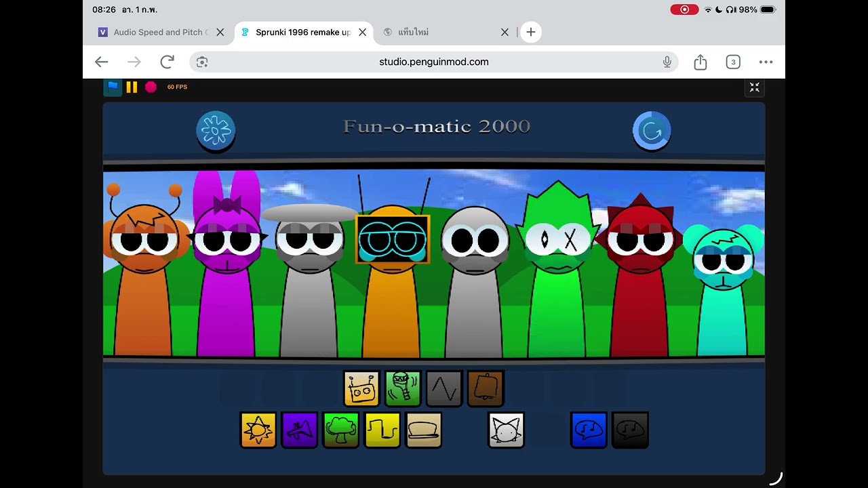Go back to the previous page
Screen dimensions: 868x488
point(102,62)
